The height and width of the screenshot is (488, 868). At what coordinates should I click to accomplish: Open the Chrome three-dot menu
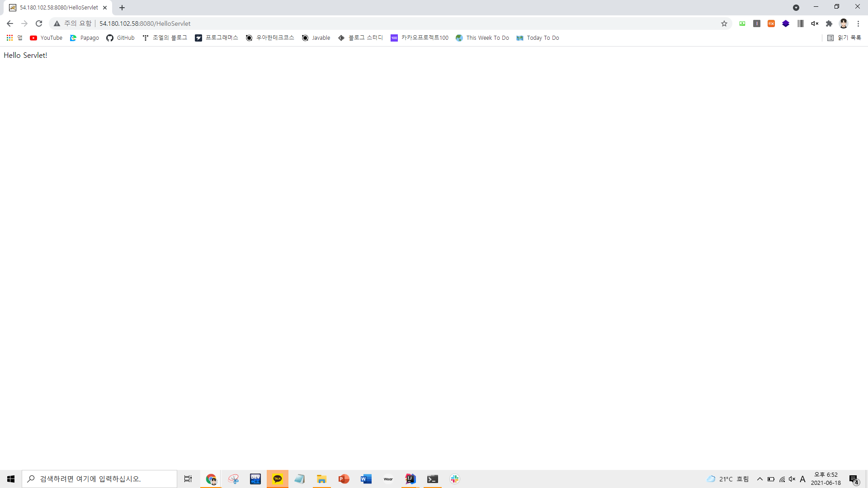tap(858, 23)
